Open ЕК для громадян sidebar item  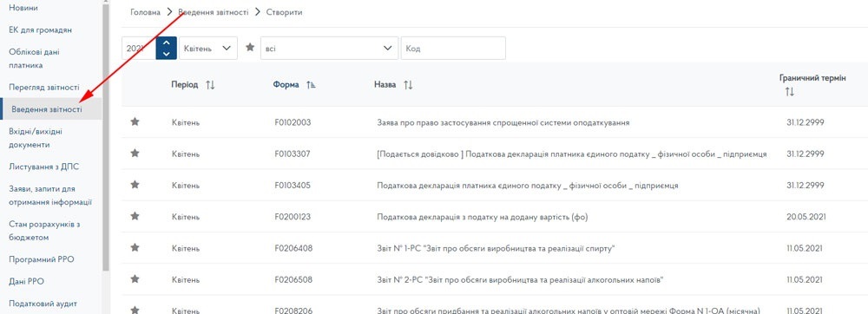41,29
